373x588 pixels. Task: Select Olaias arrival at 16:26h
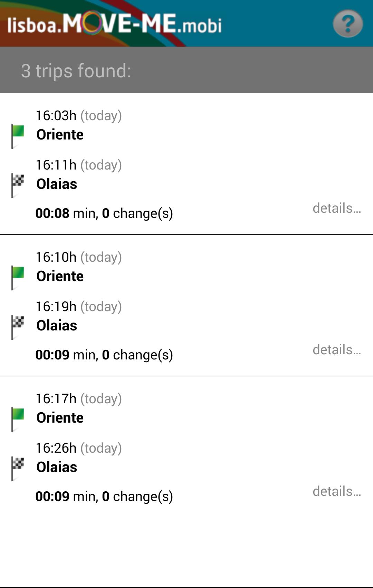[57, 467]
